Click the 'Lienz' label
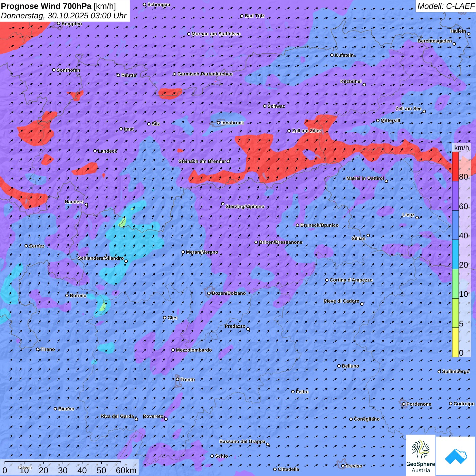476x476 pixels. point(408,215)
